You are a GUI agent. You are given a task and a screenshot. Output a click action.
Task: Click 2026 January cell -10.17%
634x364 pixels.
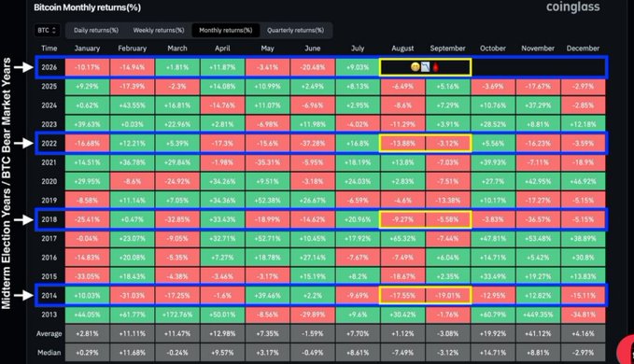click(x=87, y=67)
